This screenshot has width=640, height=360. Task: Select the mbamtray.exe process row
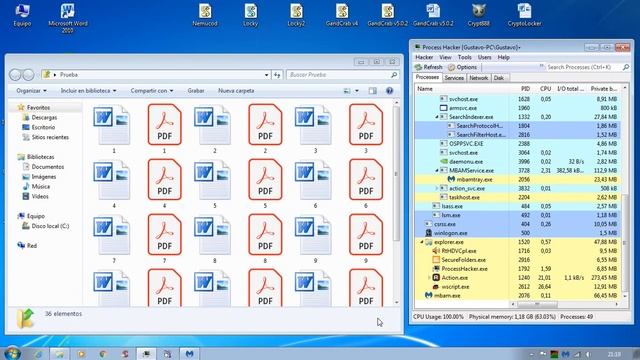518,179
